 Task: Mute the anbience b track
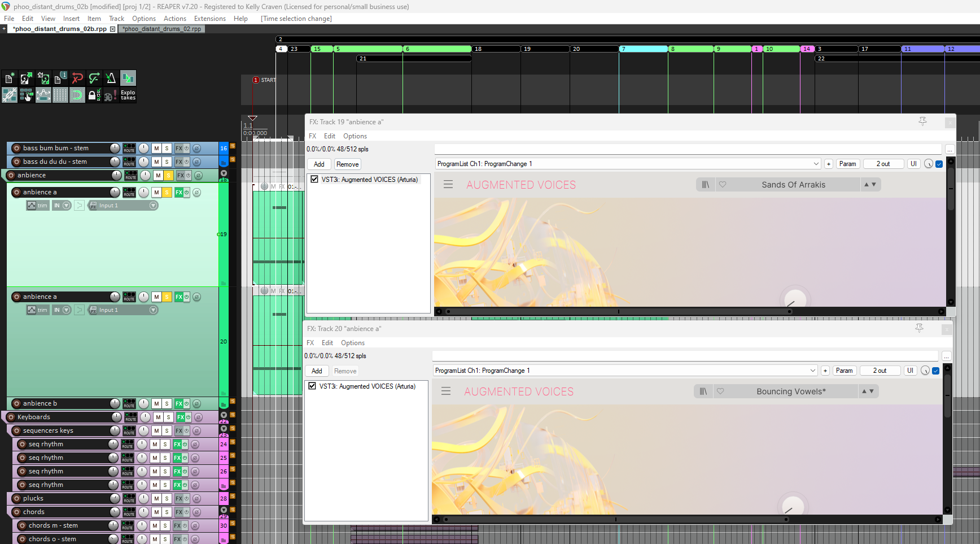[156, 404]
